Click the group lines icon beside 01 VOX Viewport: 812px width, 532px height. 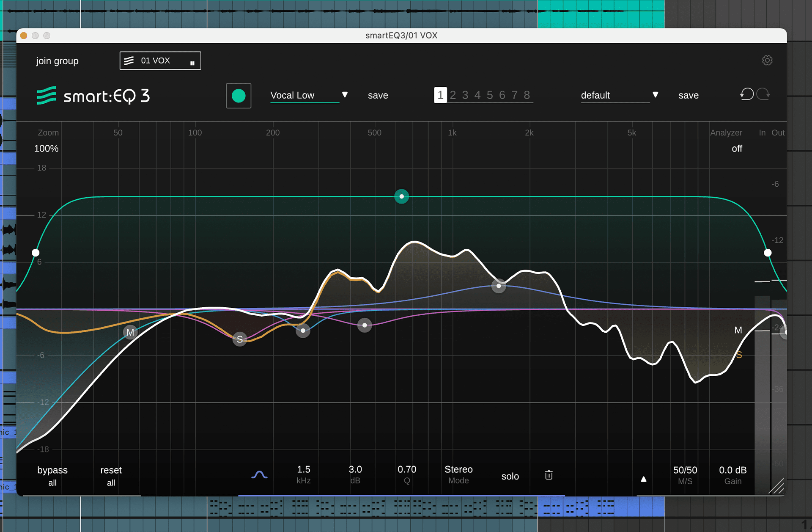pyautogui.click(x=129, y=61)
